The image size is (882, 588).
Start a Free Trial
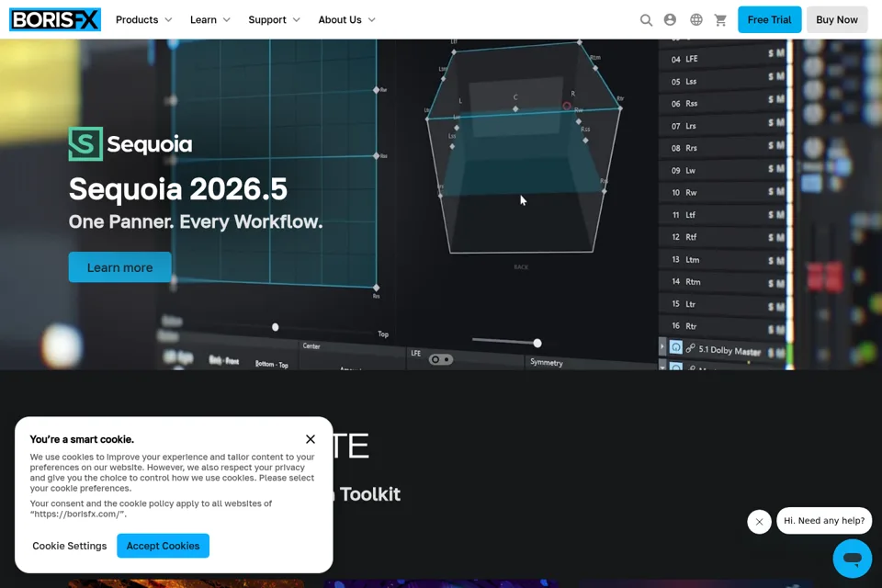point(770,19)
